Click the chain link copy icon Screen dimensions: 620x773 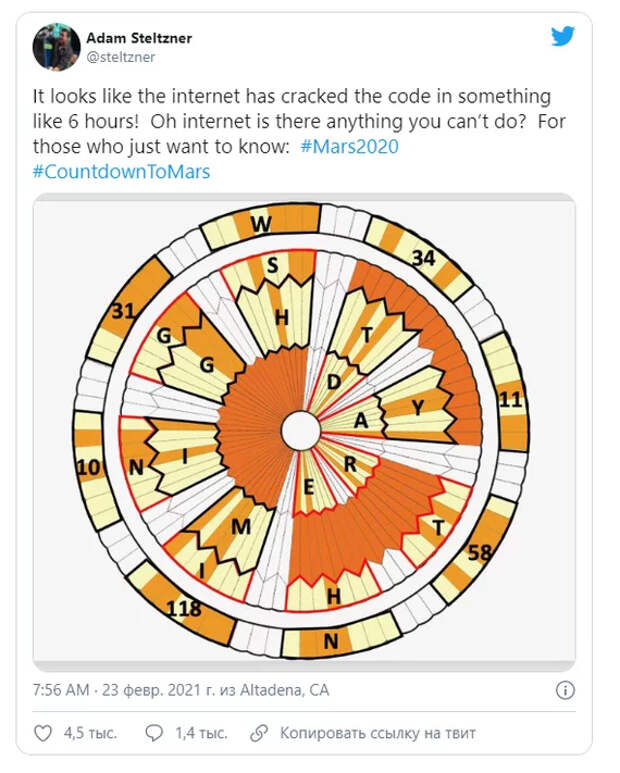click(x=259, y=733)
